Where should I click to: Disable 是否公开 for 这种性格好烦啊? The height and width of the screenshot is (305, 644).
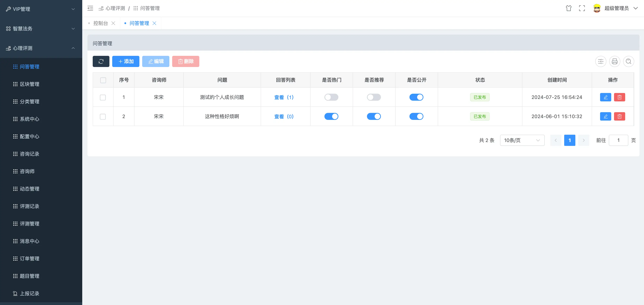416,116
